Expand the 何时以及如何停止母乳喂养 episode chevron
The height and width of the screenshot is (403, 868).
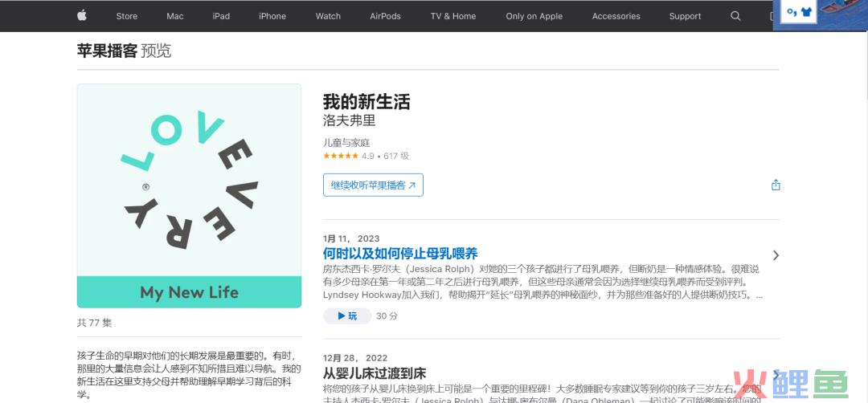tap(776, 254)
